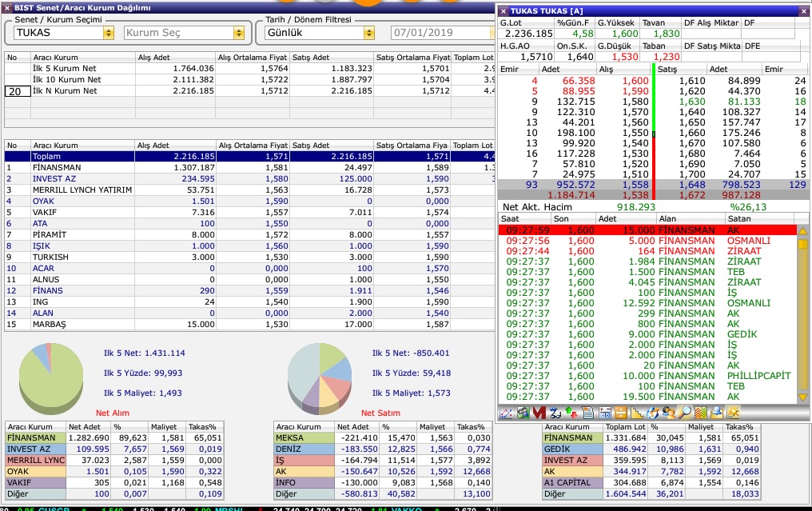Click the yellow staircase icon
812x511 pixels.
636,413
